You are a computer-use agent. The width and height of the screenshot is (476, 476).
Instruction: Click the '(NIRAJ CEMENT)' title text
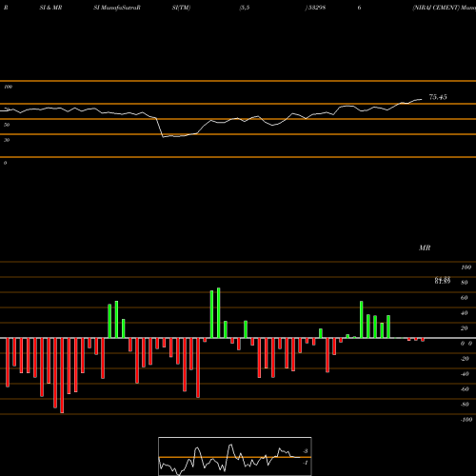click(436, 8)
